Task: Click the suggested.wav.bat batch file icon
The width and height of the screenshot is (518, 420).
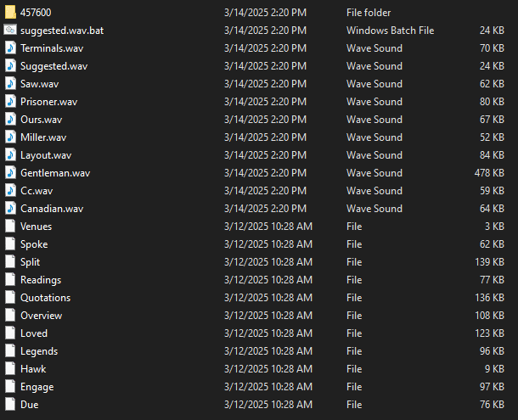Action: pos(10,30)
